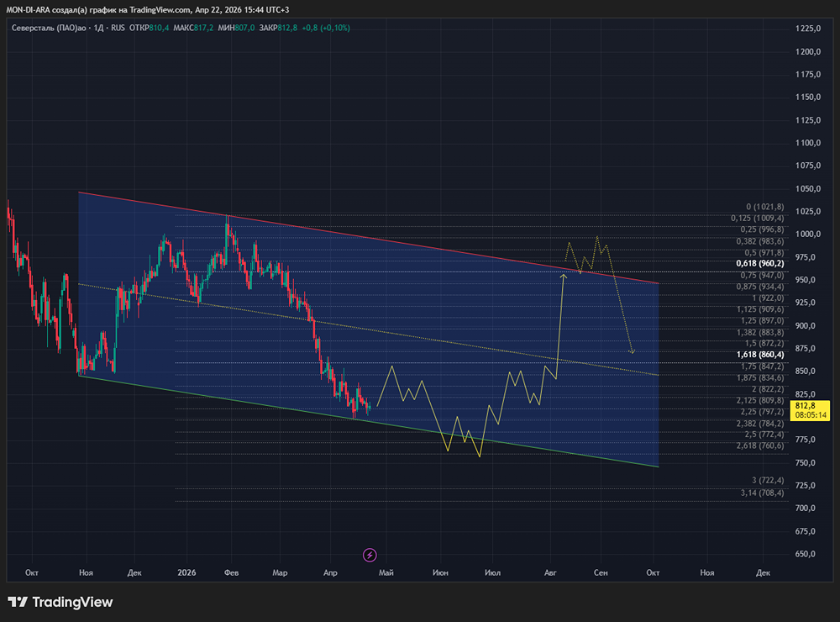Screen dimensions: 840x622
Task: Click the 2026 year label on time axis
Action: [186, 572]
